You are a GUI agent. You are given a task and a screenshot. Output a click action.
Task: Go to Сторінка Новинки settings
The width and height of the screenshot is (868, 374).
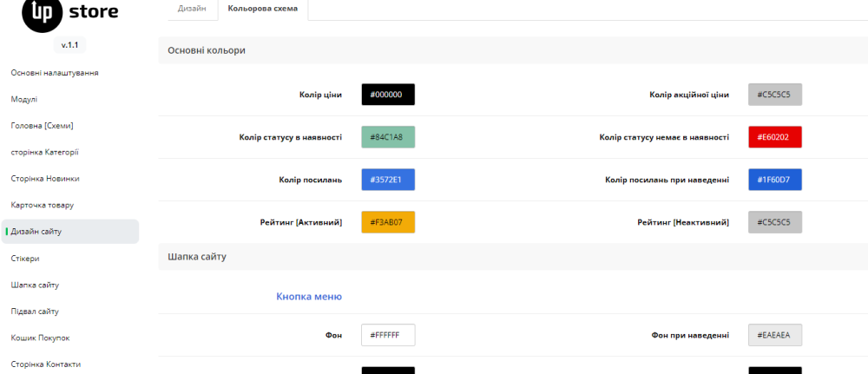(45, 179)
